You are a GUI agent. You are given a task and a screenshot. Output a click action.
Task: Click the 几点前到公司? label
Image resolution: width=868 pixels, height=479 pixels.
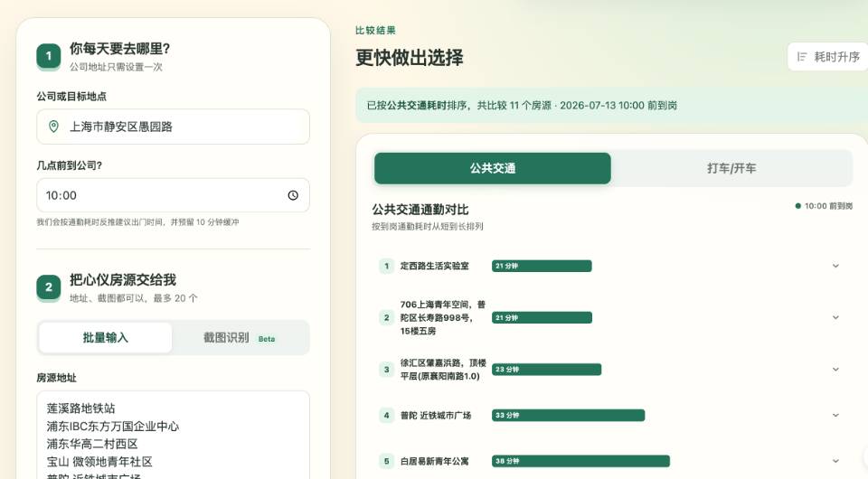(x=70, y=165)
